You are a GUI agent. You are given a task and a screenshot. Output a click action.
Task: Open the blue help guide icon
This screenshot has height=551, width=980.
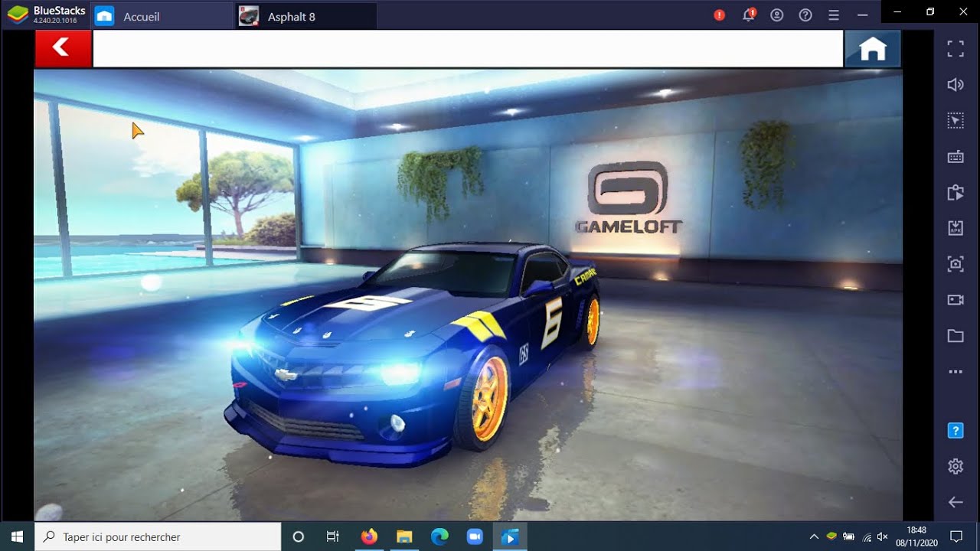[955, 430]
